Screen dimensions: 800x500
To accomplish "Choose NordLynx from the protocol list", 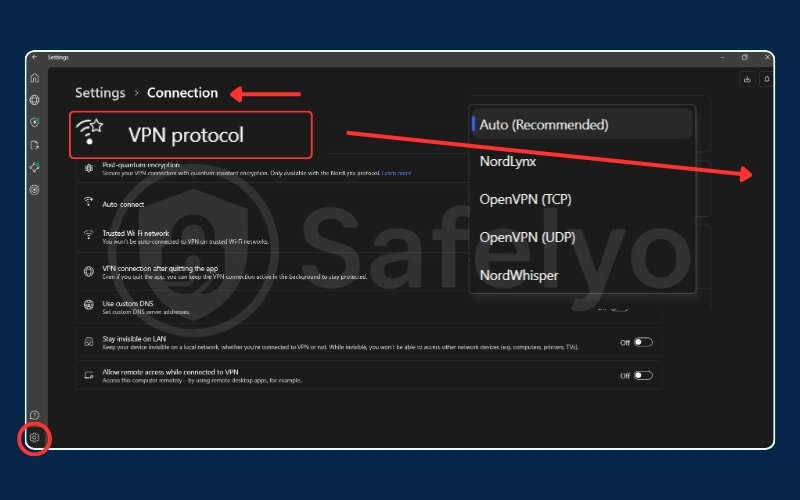I will (509, 162).
